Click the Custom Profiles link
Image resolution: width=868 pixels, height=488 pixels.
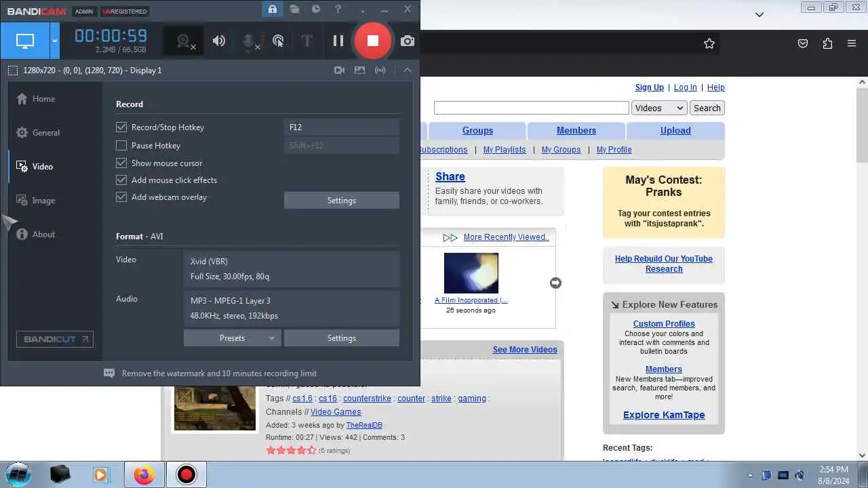[x=664, y=324]
